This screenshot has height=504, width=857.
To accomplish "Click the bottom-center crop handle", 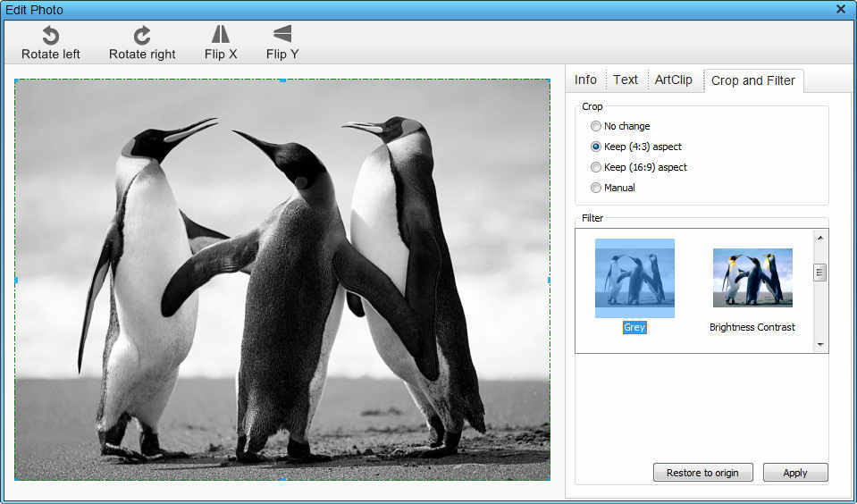I will pos(282,479).
